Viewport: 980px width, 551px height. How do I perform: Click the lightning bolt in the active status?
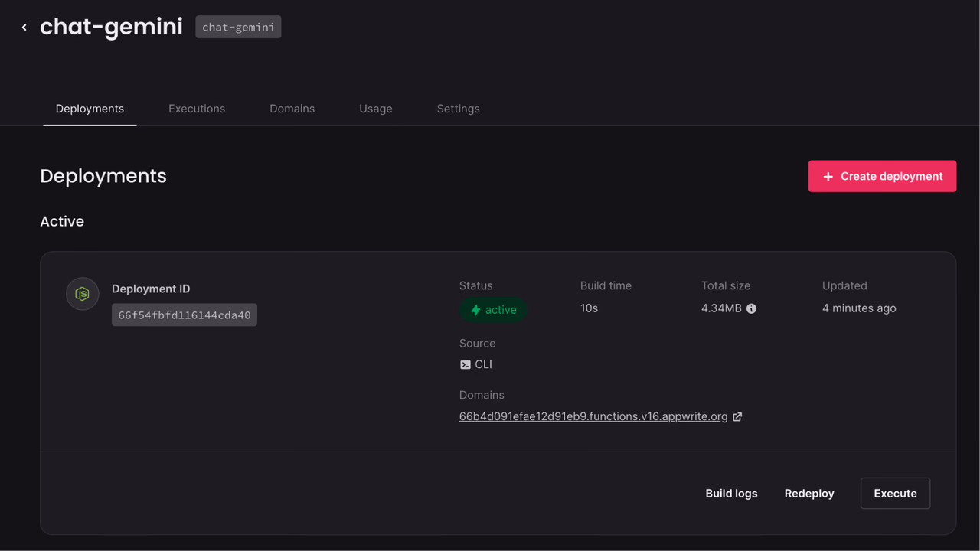click(475, 310)
